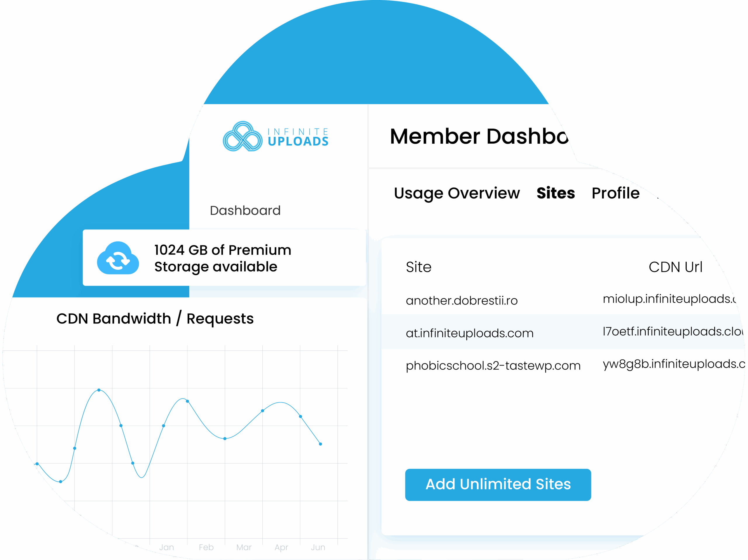Click the cloud sync storage icon

pyautogui.click(x=118, y=258)
